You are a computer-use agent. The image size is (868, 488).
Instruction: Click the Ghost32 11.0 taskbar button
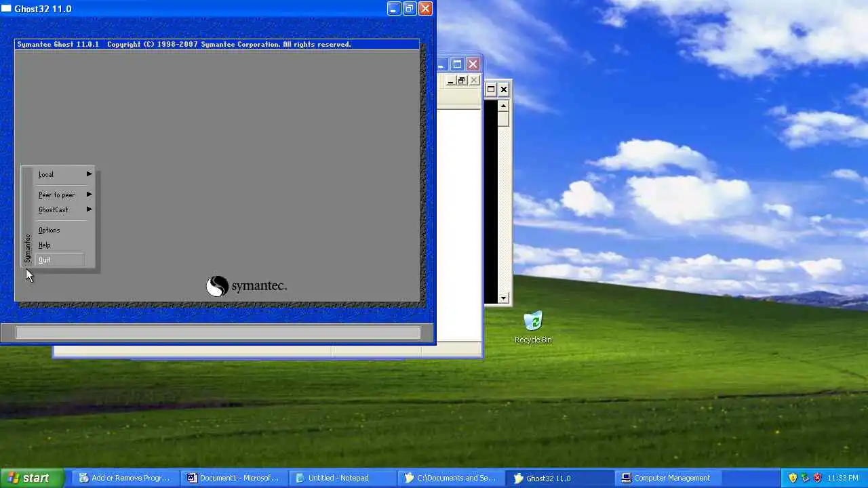click(559, 478)
